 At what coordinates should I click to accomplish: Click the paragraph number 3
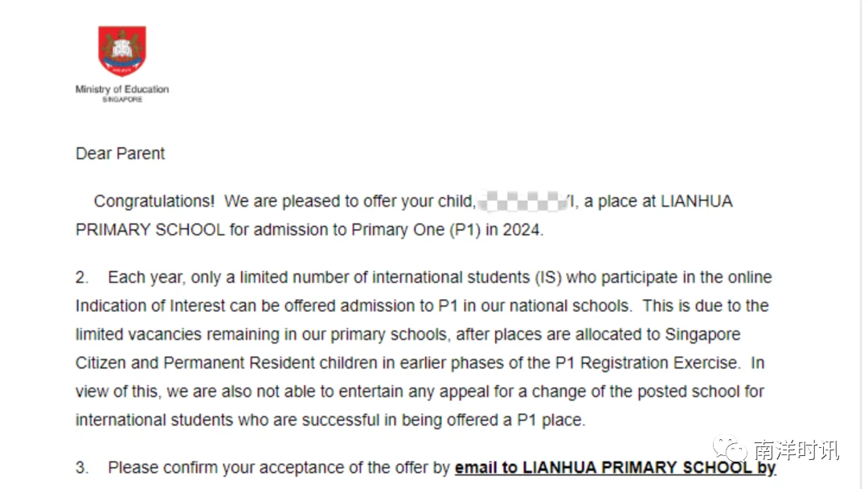82,468
